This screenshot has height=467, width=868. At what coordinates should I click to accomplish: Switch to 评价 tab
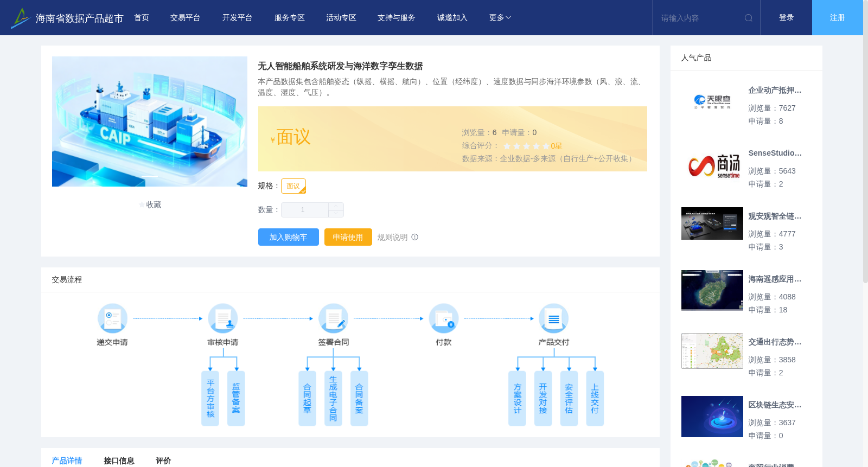(x=163, y=460)
